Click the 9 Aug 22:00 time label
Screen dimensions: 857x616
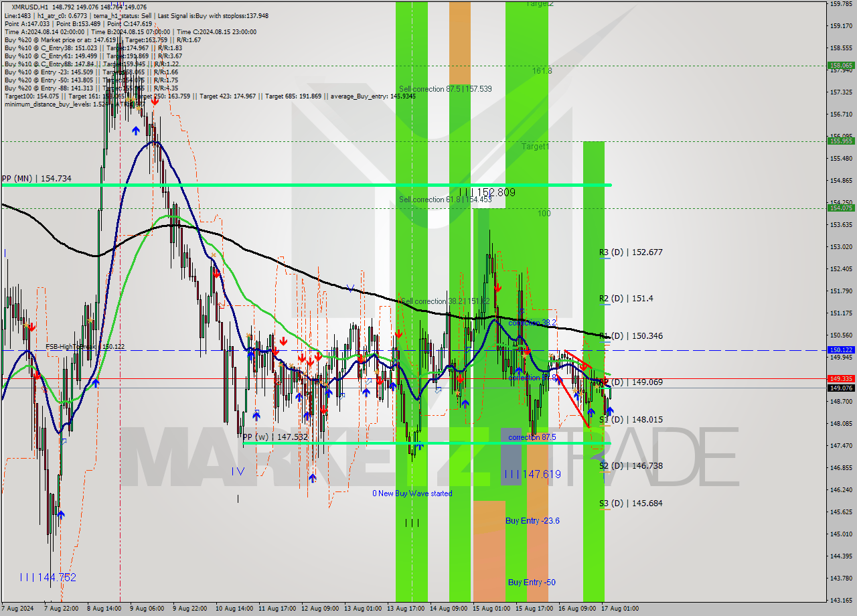(189, 609)
